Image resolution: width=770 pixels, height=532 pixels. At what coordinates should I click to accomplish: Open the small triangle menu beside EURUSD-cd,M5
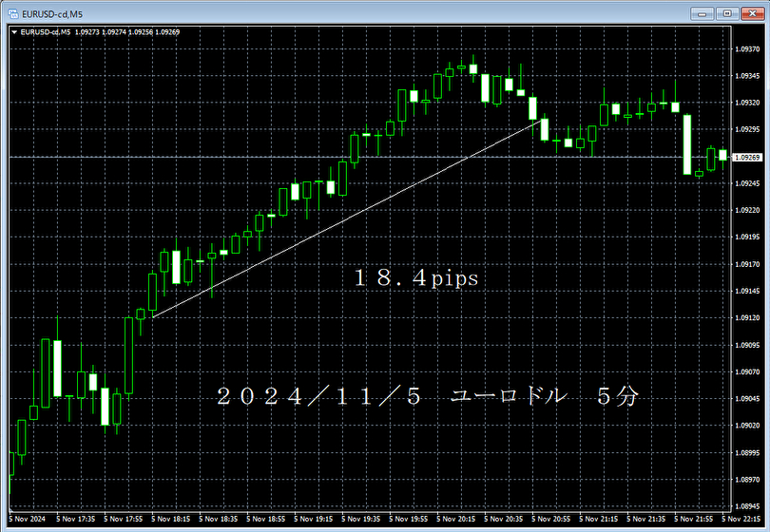tap(13, 31)
